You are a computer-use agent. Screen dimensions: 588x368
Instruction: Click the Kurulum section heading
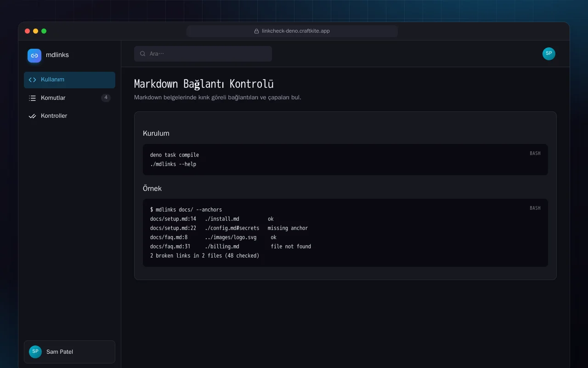[156, 133]
